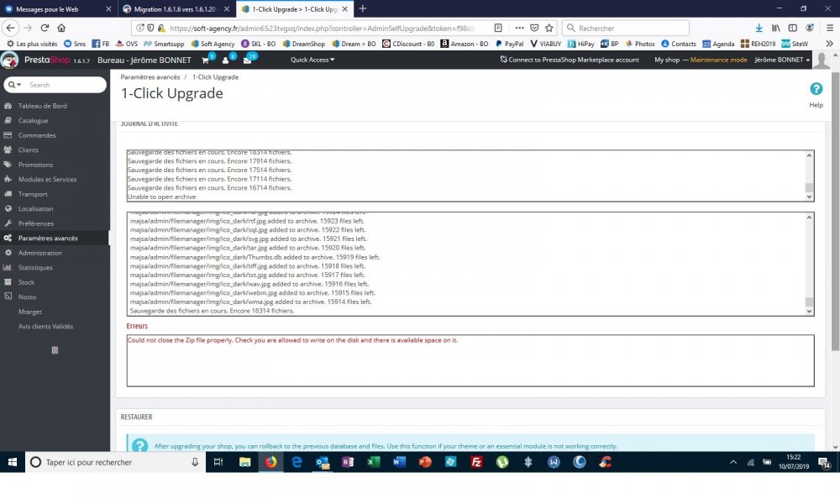This screenshot has height=504, width=840.
Task: Click the Firefox back arrow
Action: coord(11,28)
